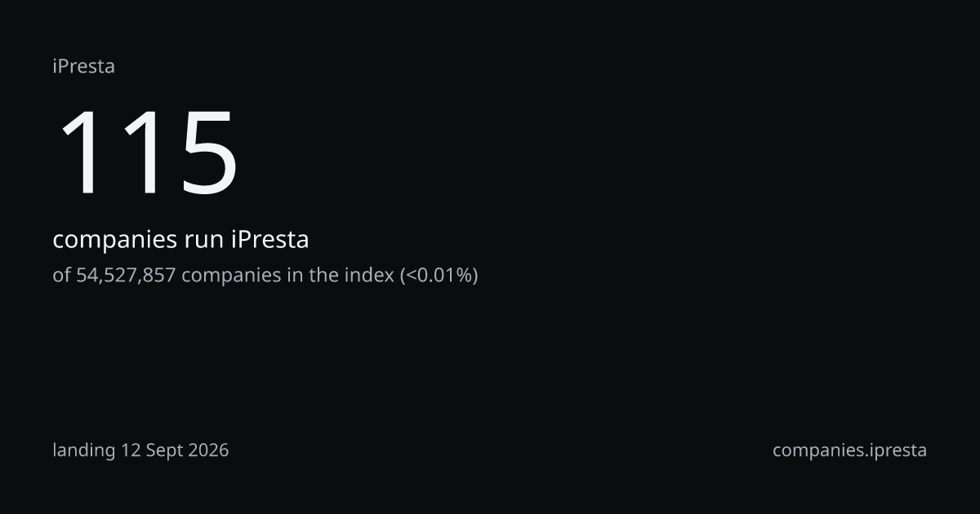The width and height of the screenshot is (980, 514).
Task: Select the word 'of' starting the subline
Action: pos(62,276)
